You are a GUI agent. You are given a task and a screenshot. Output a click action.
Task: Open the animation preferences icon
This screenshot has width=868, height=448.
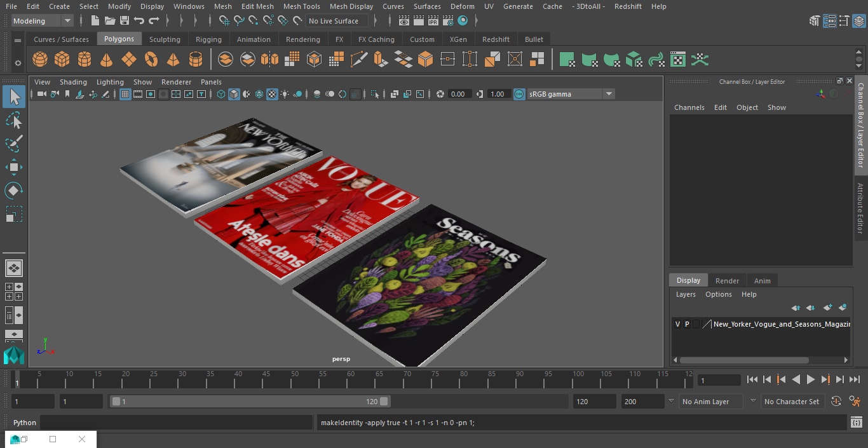coord(855,402)
